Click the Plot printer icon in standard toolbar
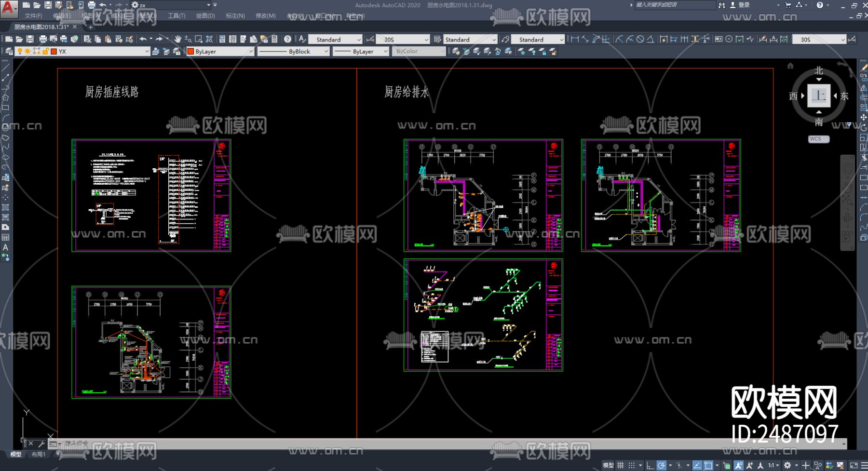Image resolution: width=868 pixels, height=471 pixels. click(x=43, y=39)
